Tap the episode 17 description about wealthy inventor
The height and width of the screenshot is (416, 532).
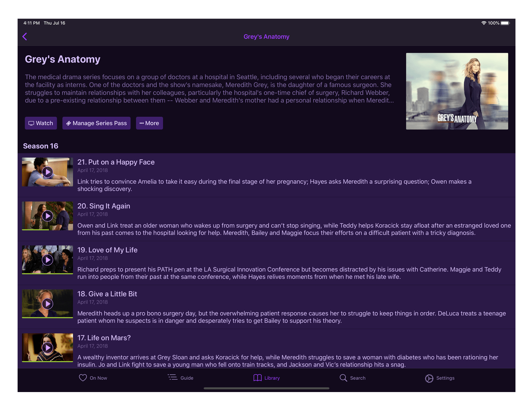tap(288, 361)
